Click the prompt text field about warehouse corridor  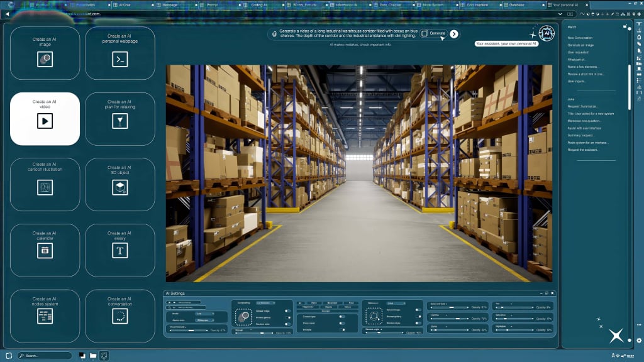348,33
